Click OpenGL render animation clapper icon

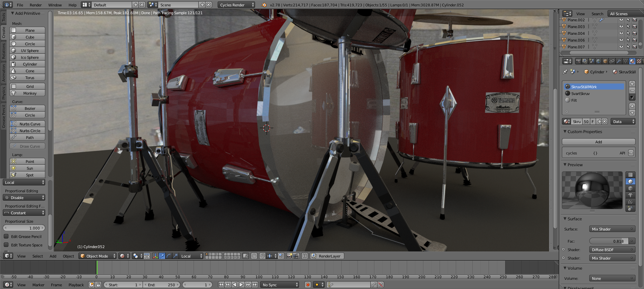pyautogui.click(x=296, y=256)
